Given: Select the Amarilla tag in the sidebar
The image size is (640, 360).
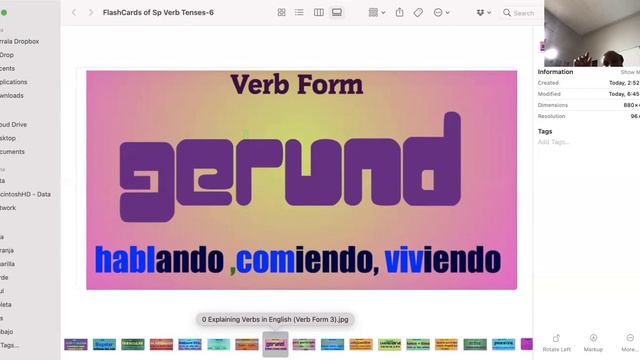Looking at the screenshot, I should pos(7,264).
